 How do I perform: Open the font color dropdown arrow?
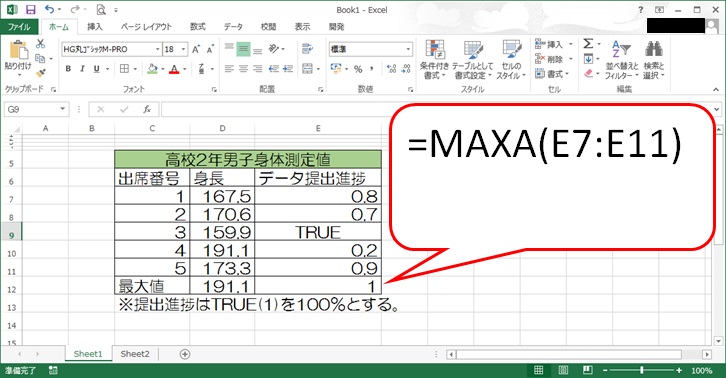(x=184, y=69)
